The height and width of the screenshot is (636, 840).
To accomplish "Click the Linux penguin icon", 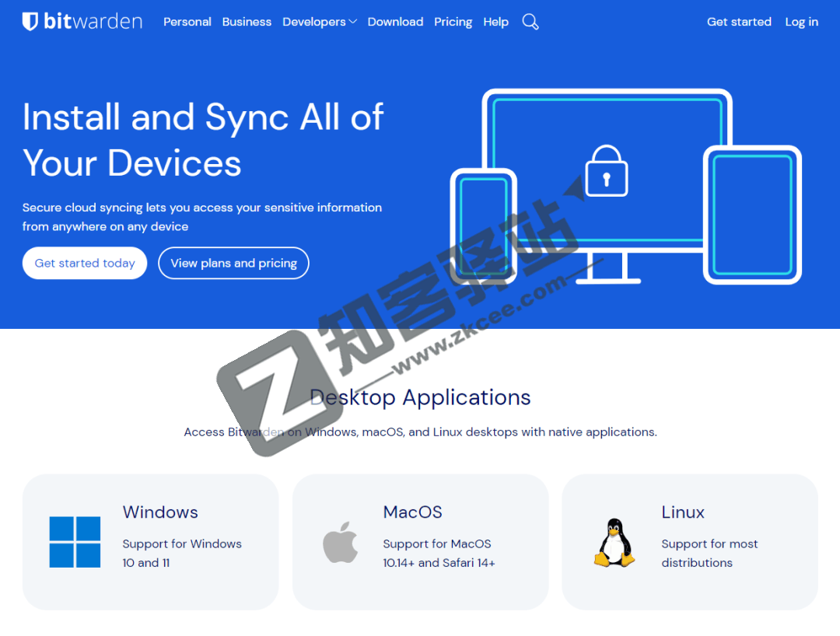I will (x=614, y=542).
